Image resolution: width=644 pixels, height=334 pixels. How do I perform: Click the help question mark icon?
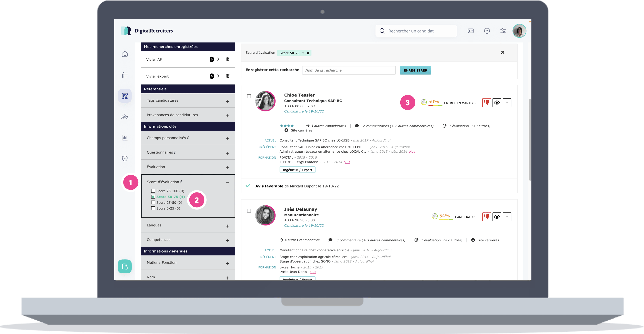[487, 31]
